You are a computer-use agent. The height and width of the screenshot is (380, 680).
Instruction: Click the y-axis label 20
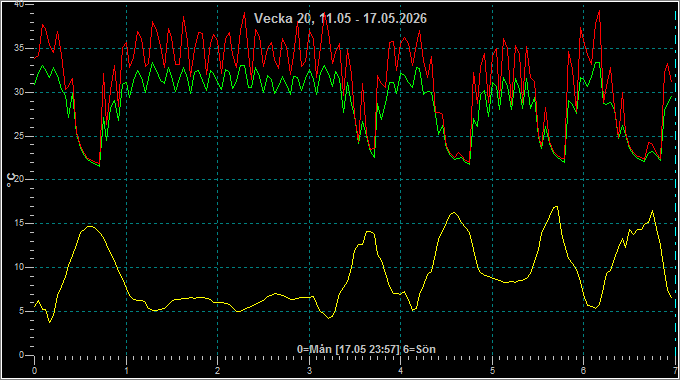tap(19, 179)
